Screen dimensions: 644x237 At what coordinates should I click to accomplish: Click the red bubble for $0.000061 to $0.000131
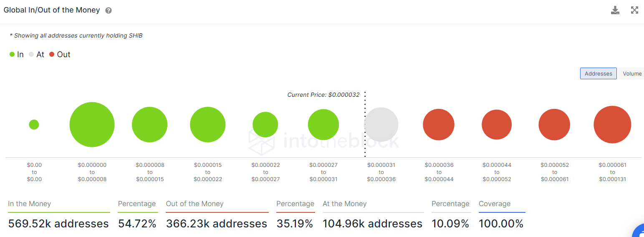(x=612, y=124)
